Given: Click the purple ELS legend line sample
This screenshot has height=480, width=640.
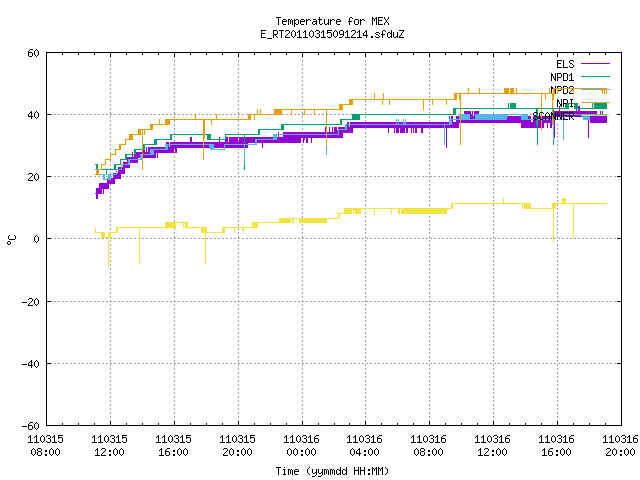Looking at the screenshot, I should [595, 64].
